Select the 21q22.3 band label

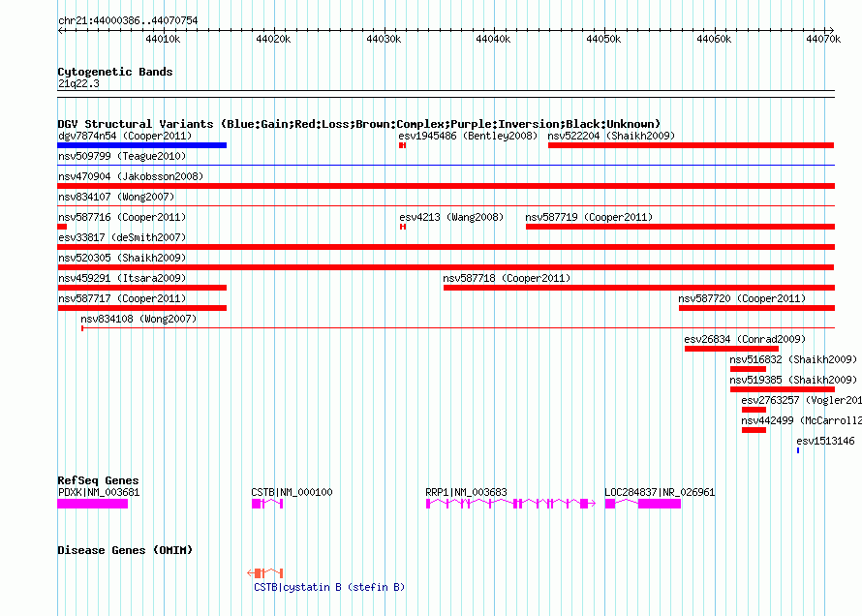(78, 83)
